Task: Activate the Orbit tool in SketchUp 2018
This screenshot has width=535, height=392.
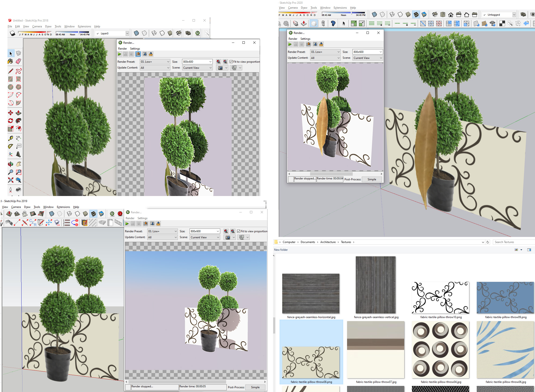Action: (11, 164)
